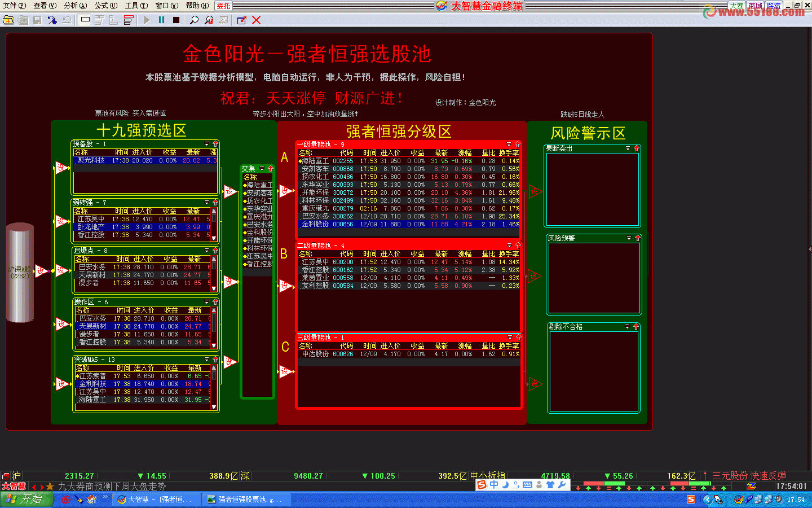The height and width of the screenshot is (508, 812).
Task: Select 申达股份 row in 三级量能池
Action: [409, 354]
